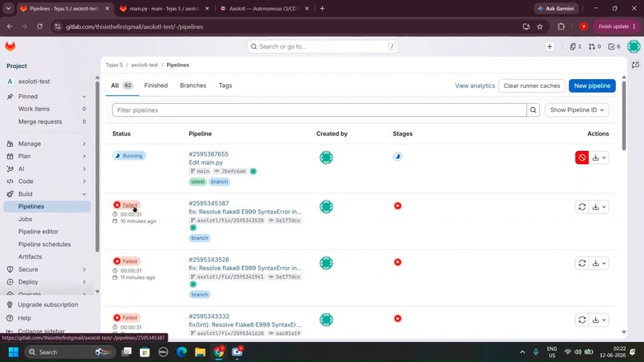This screenshot has width=644, height=362.
Task: Click failed stage icon for pipeline #2595345387
Action: 398,206
